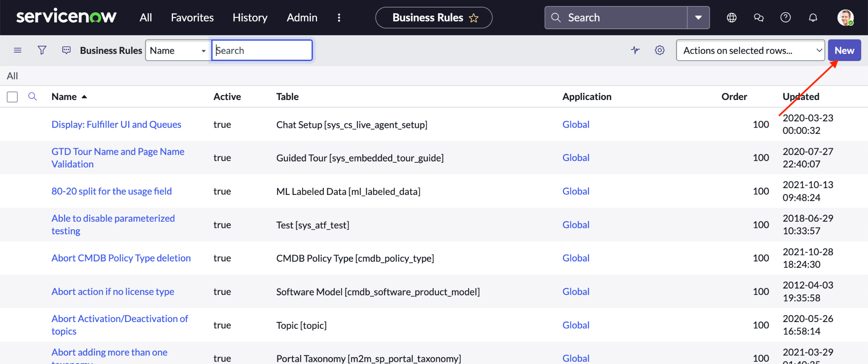Favorite Business Rules with the star icon
This screenshot has height=364, width=868.
coord(474,18)
